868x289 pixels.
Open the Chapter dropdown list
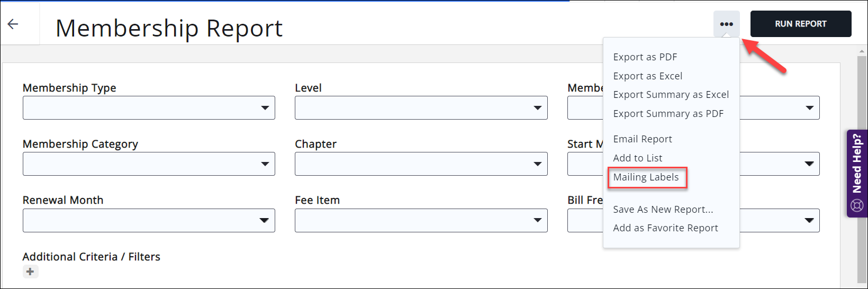point(421,164)
